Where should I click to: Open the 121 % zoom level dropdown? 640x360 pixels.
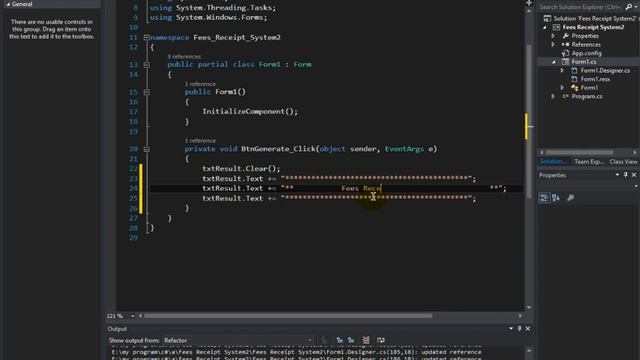click(x=133, y=316)
